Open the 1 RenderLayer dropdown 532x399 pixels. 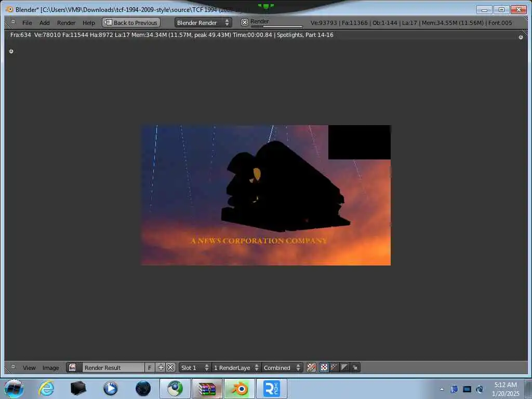tap(236, 368)
